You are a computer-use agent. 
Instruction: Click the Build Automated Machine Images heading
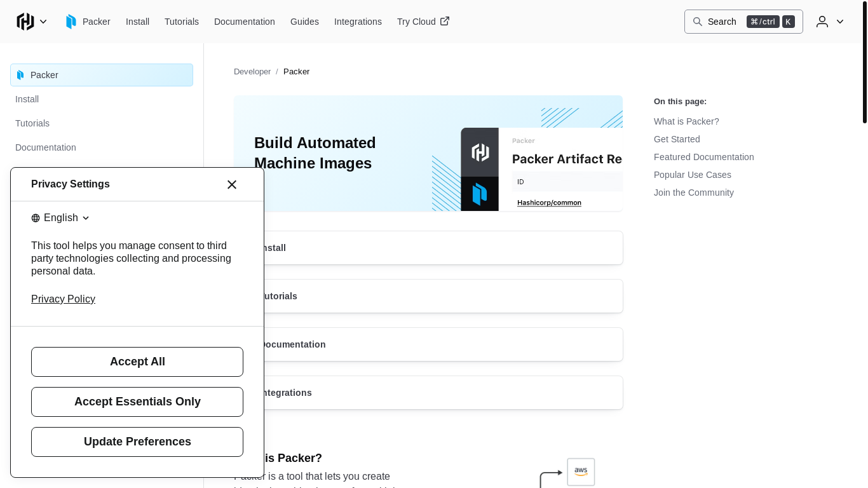(315, 153)
